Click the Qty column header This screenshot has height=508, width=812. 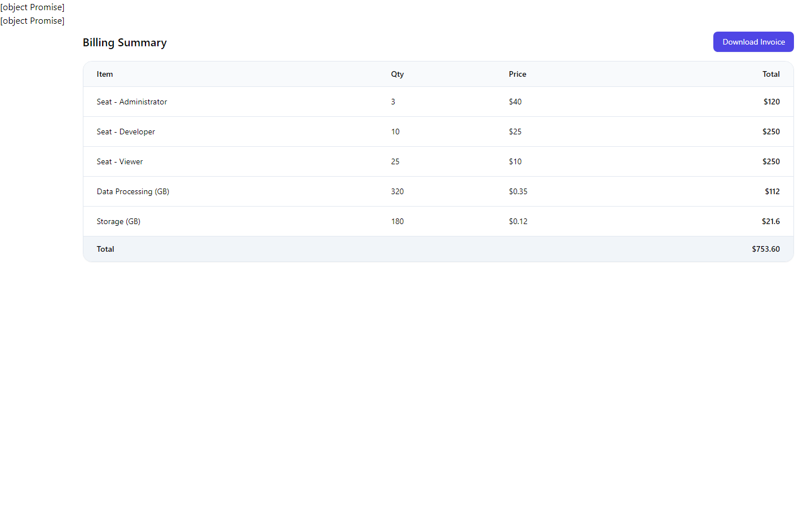click(x=397, y=74)
